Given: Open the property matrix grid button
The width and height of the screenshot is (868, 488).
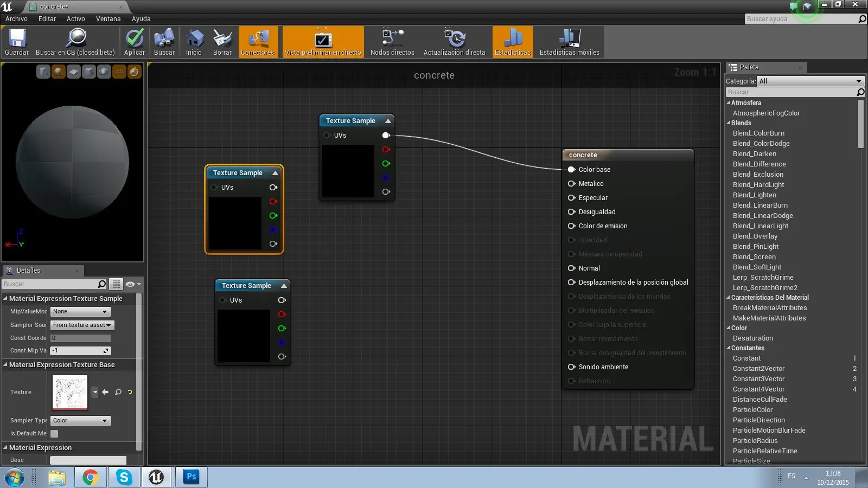Looking at the screenshot, I should (116, 284).
